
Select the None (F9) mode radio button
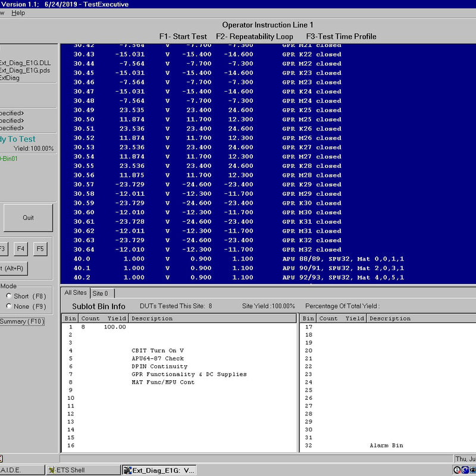[9, 306]
